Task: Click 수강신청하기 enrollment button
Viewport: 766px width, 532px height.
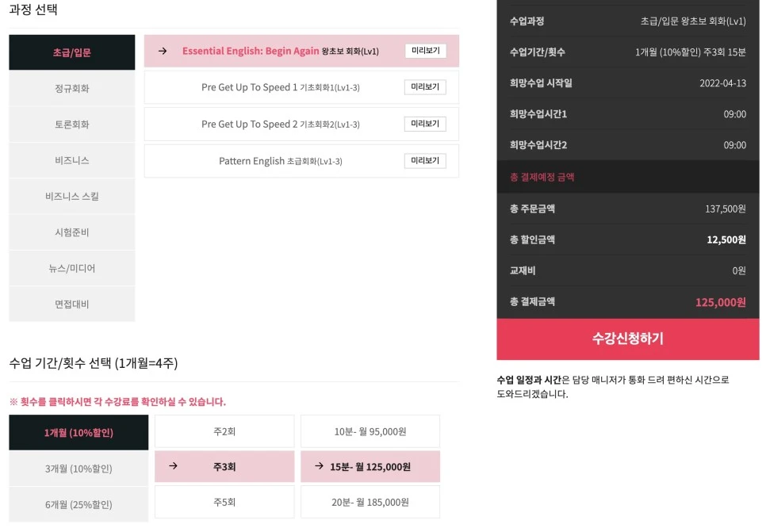Action: [x=628, y=339]
